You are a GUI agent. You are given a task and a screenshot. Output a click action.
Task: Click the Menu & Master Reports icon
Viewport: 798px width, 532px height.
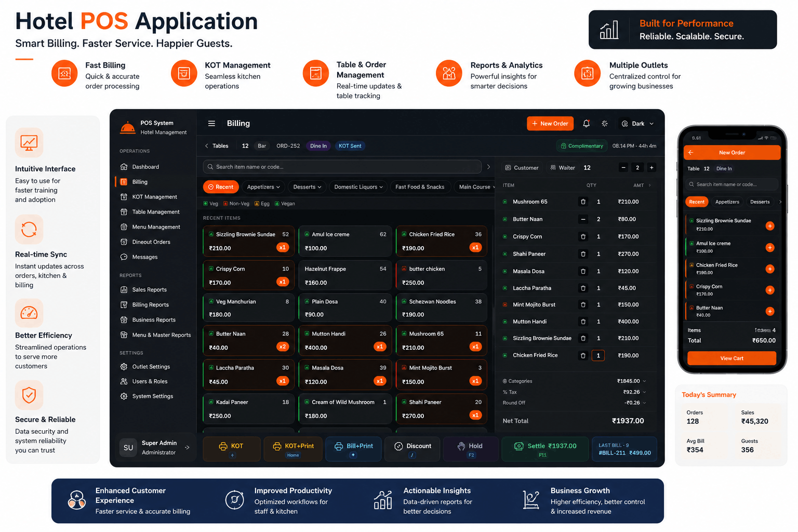pyautogui.click(x=124, y=335)
